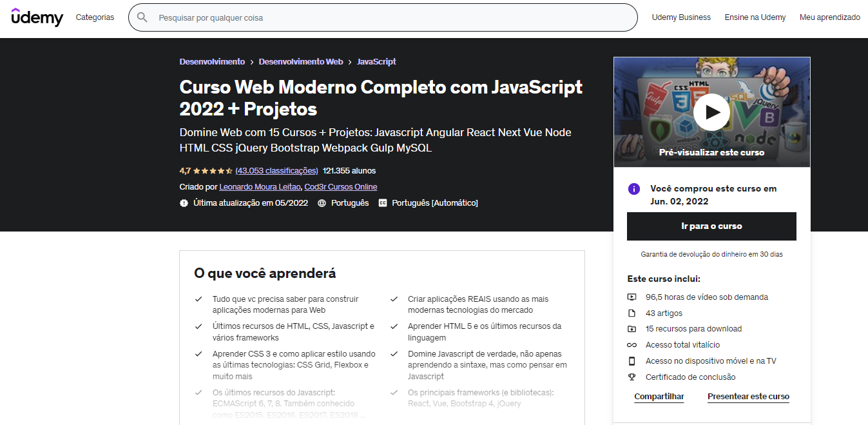The image size is (868, 425).
Task: Focus the Pesquisar por qualquer coisa field
Action: click(383, 17)
